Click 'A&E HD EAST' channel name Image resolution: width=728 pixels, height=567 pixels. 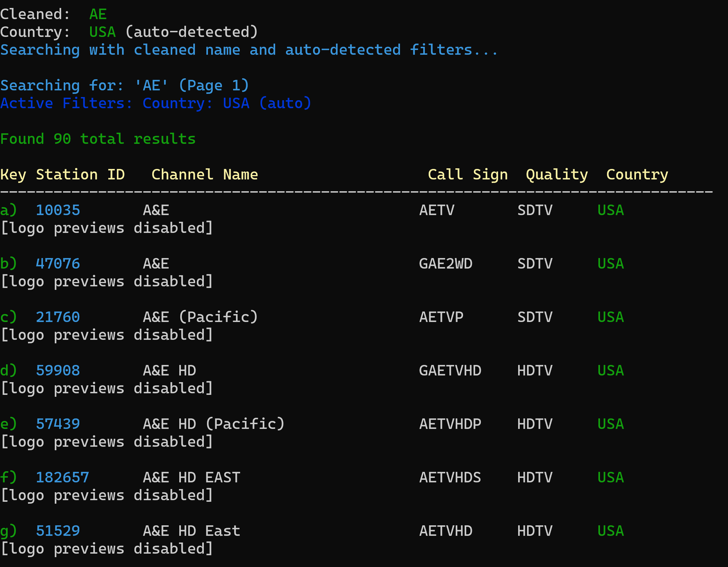[191, 477]
